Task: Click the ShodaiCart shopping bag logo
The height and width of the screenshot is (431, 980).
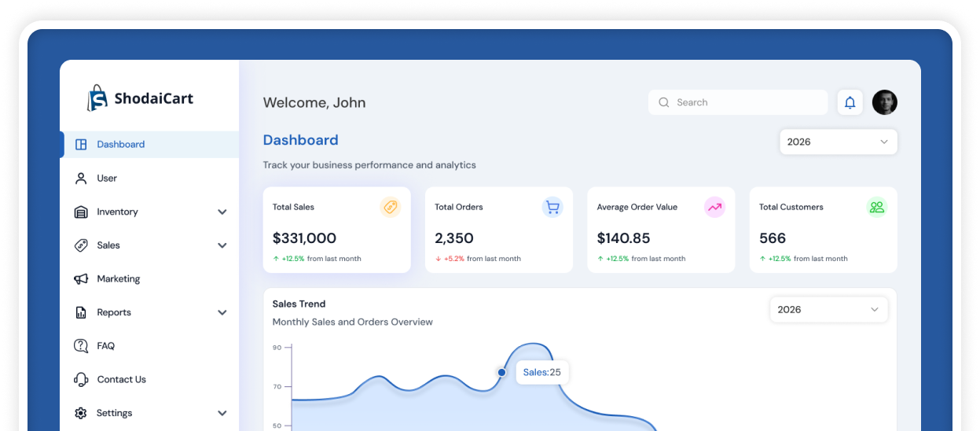Action: point(97,98)
